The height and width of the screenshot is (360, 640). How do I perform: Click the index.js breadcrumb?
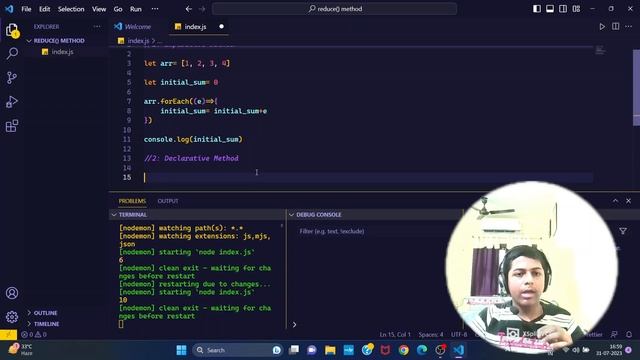138,40
